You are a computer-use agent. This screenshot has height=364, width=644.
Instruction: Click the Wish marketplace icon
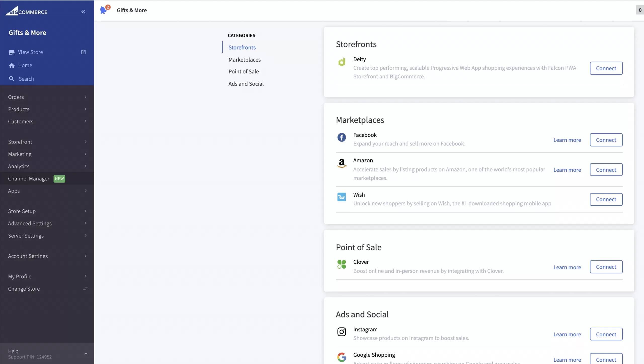pos(341,197)
